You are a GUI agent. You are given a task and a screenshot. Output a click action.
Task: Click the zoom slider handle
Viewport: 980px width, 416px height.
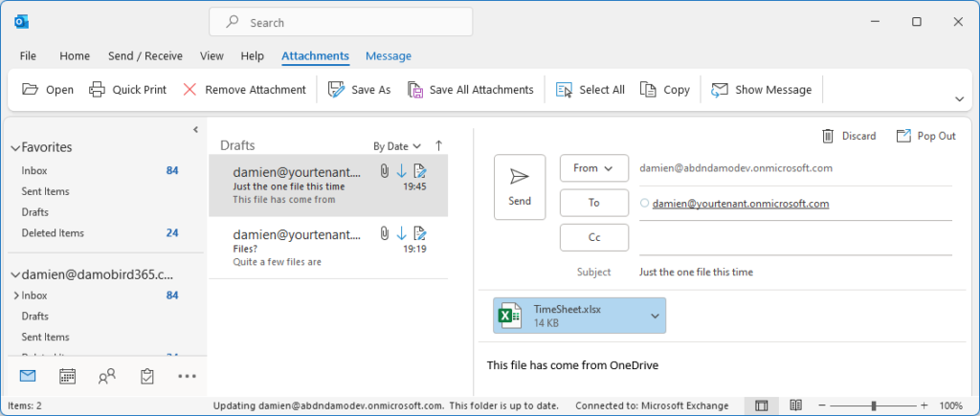(x=874, y=405)
